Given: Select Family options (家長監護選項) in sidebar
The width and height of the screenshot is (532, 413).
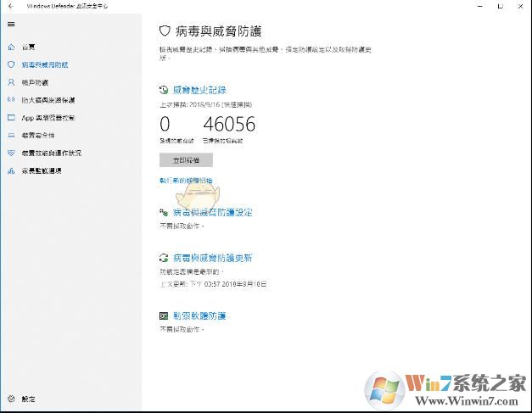Looking at the screenshot, I should [41, 171].
